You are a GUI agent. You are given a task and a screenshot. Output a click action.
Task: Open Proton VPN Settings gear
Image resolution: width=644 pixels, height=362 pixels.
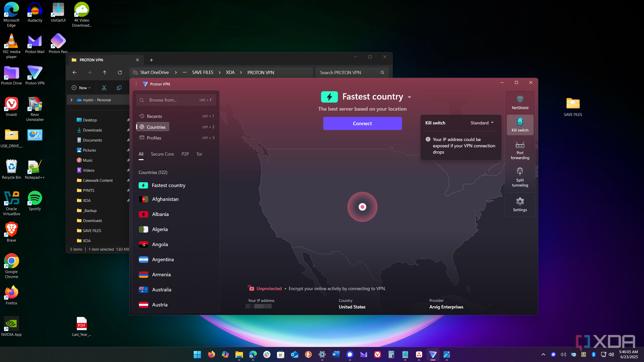[x=520, y=204]
